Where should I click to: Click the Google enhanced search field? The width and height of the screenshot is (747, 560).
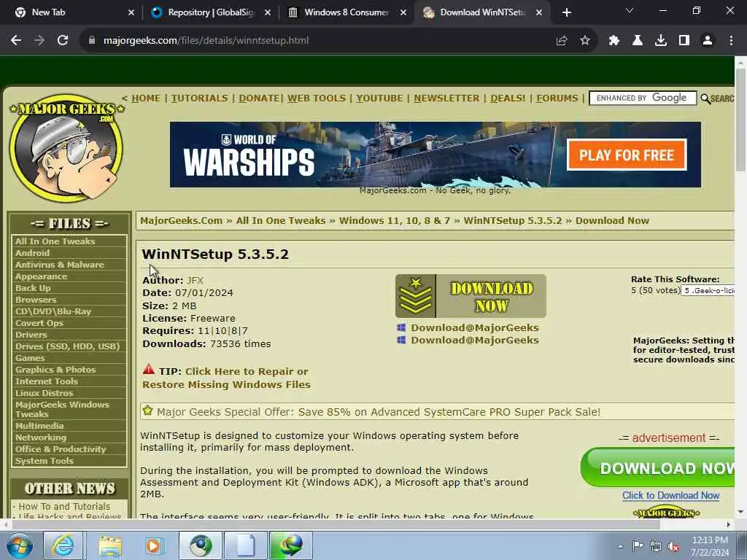643,98
